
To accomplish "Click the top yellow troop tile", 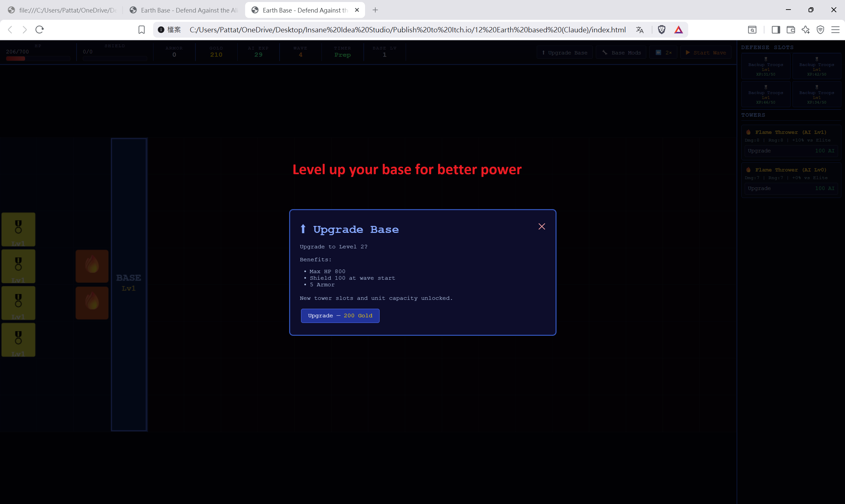I will [18, 230].
